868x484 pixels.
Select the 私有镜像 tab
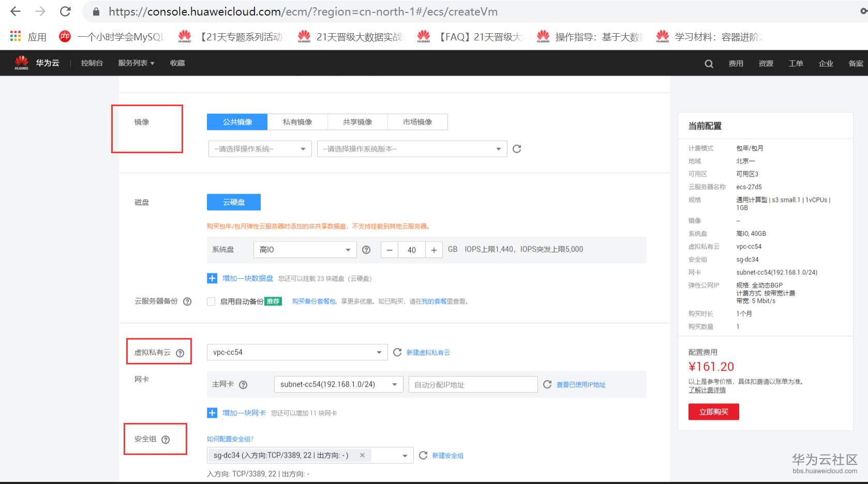(x=297, y=122)
